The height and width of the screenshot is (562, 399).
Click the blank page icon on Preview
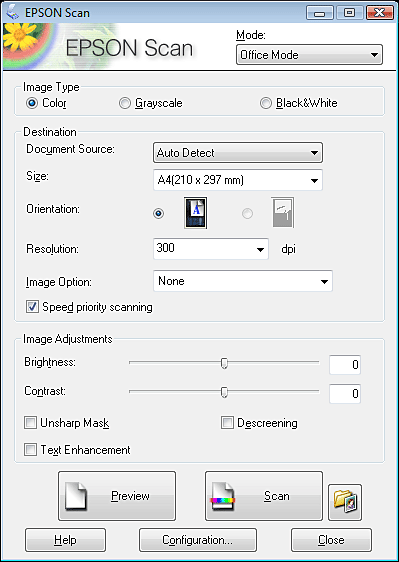tap(76, 496)
